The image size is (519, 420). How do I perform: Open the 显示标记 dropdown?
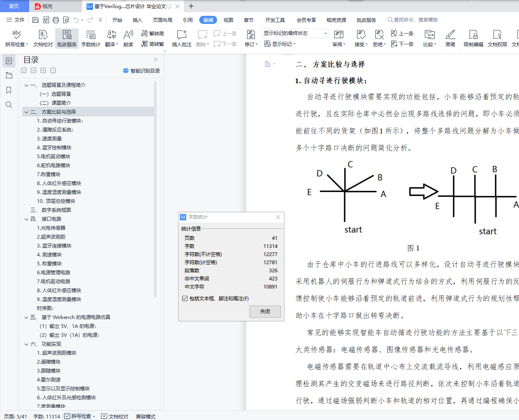tap(280, 44)
